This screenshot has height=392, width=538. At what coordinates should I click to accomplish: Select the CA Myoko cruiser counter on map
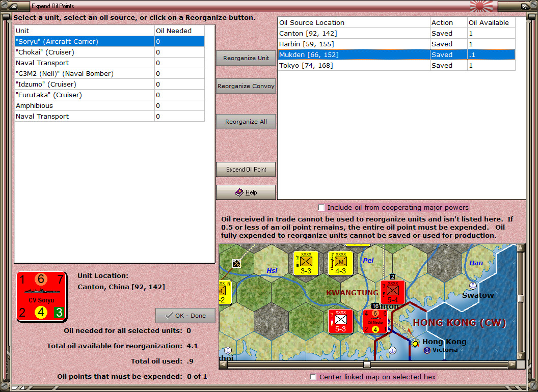coord(375,321)
